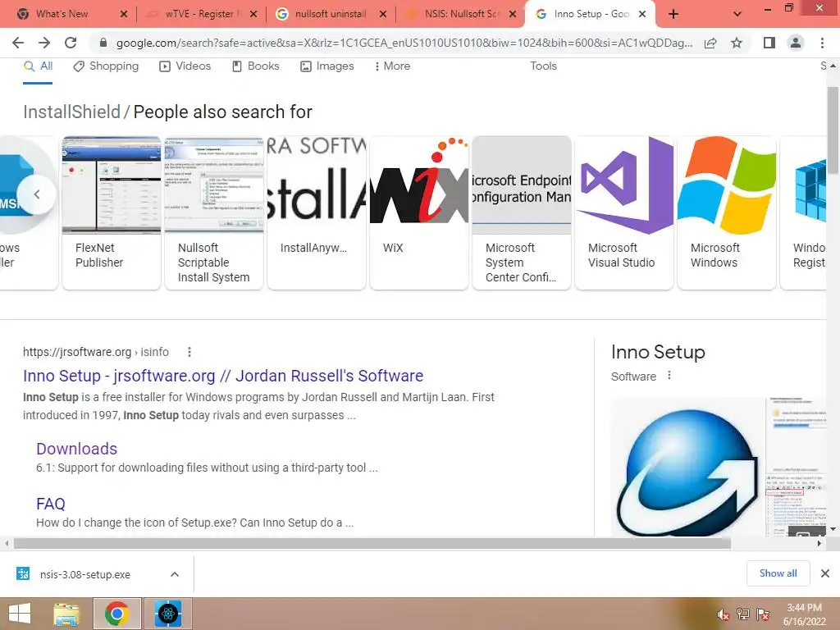Image resolution: width=840 pixels, height=630 pixels.
Task: Open the tab search dropdown arrow
Action: 737,14
